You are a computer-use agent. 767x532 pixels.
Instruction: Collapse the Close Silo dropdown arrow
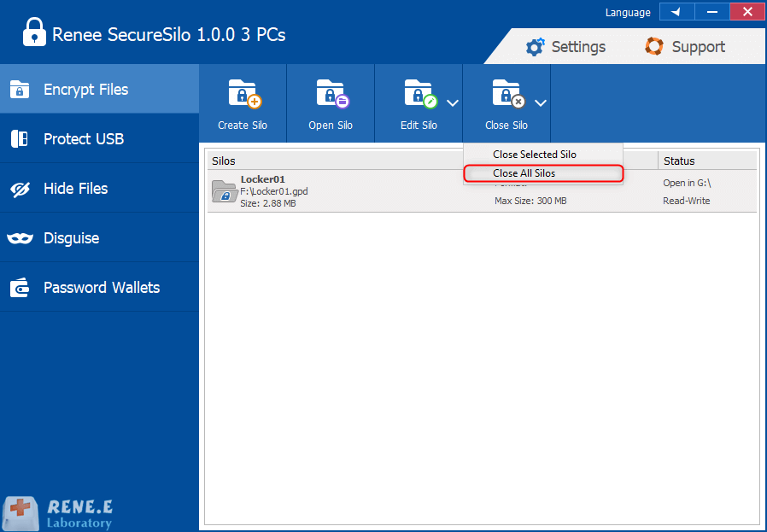click(541, 103)
